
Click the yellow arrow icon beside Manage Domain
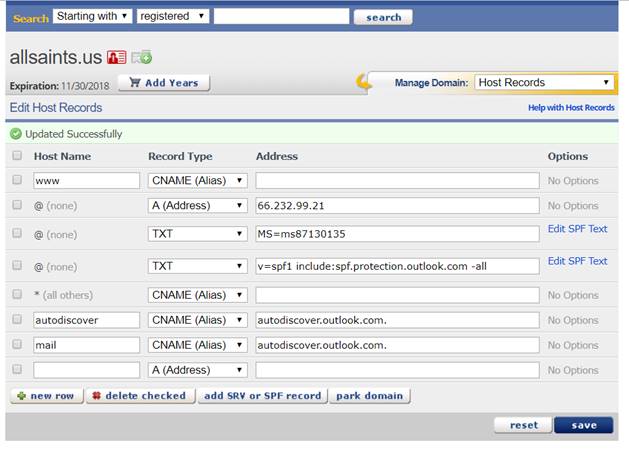pyautogui.click(x=366, y=82)
